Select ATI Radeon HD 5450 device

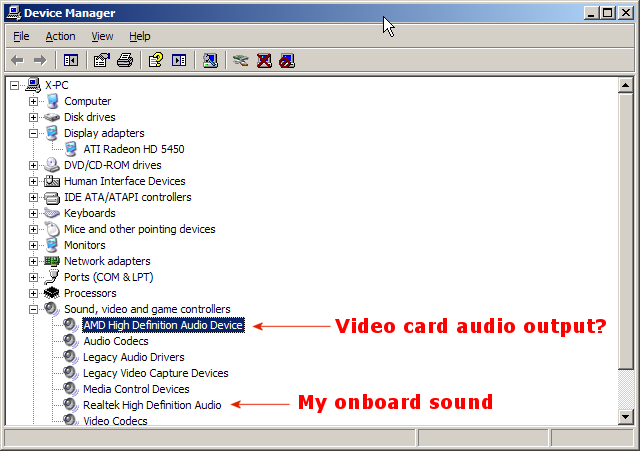pos(133,149)
